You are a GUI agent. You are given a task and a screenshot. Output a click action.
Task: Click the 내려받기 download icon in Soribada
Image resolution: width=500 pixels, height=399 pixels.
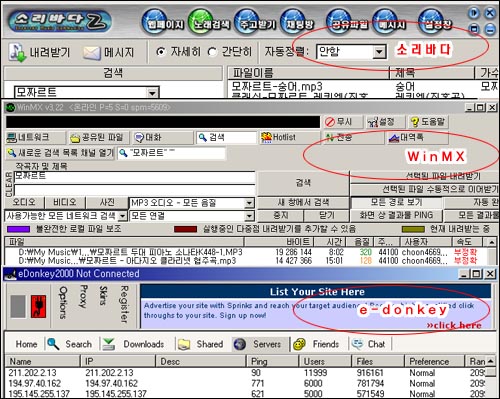pos(17,53)
